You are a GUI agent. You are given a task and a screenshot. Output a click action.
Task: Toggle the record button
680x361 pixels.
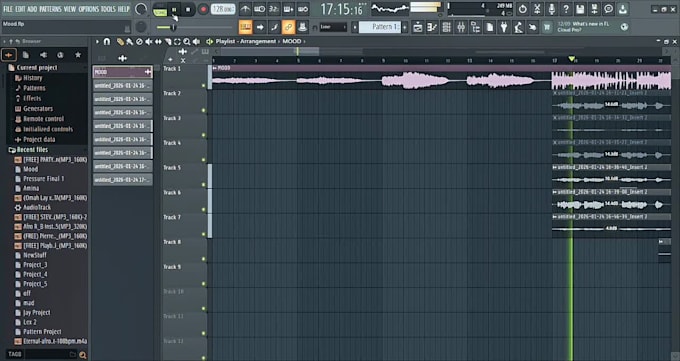[x=203, y=9]
